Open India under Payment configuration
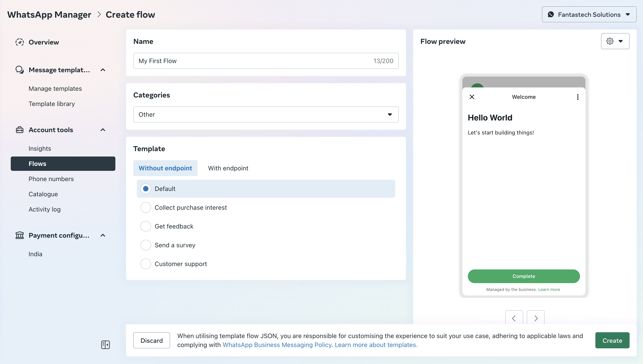The width and height of the screenshot is (643, 364). pyautogui.click(x=36, y=254)
